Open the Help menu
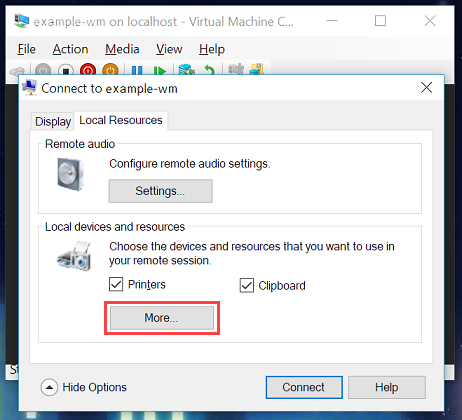The height and width of the screenshot is (420, 462). (x=212, y=49)
